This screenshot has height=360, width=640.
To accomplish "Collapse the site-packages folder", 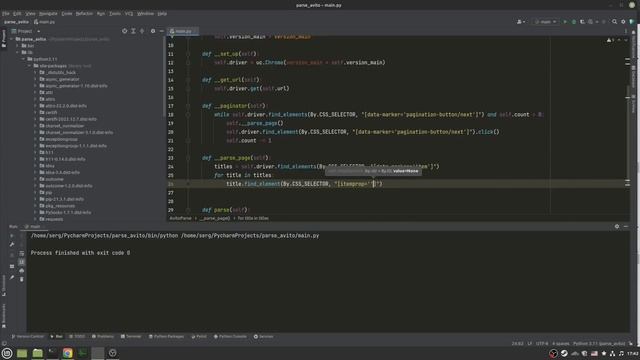I will [29, 66].
